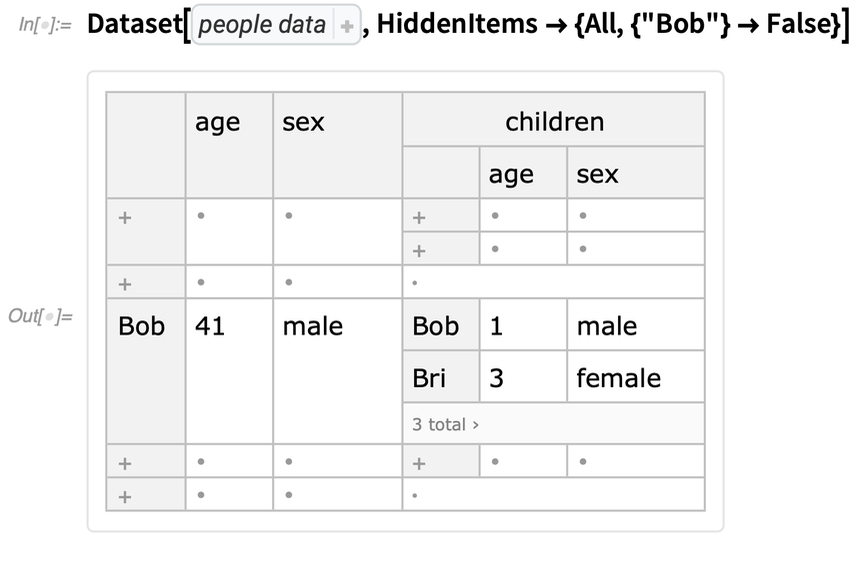Select the "children" column header
The height and width of the screenshot is (566, 850).
[554, 122]
